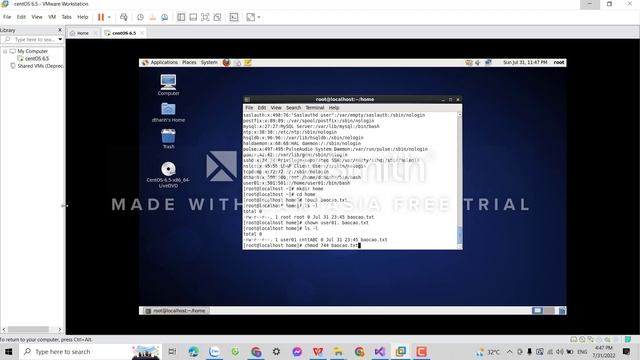Toggle the library sidebar view icon
Screen dimensions: 640x360
click(x=181, y=17)
